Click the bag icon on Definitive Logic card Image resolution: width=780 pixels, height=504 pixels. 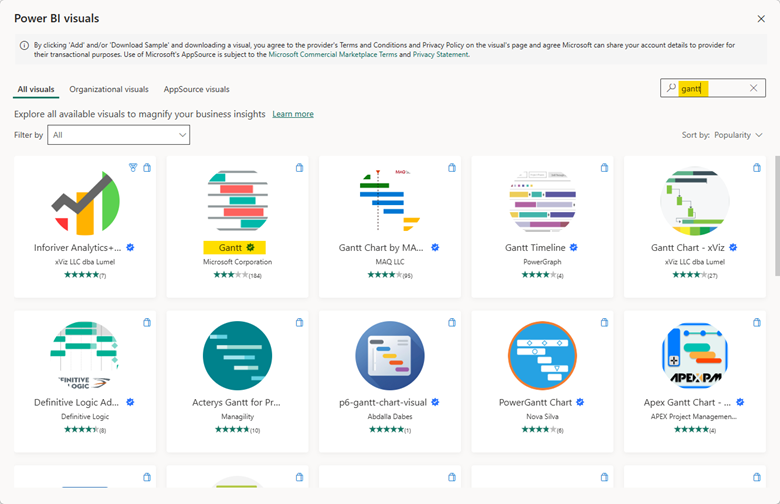pyautogui.click(x=147, y=322)
